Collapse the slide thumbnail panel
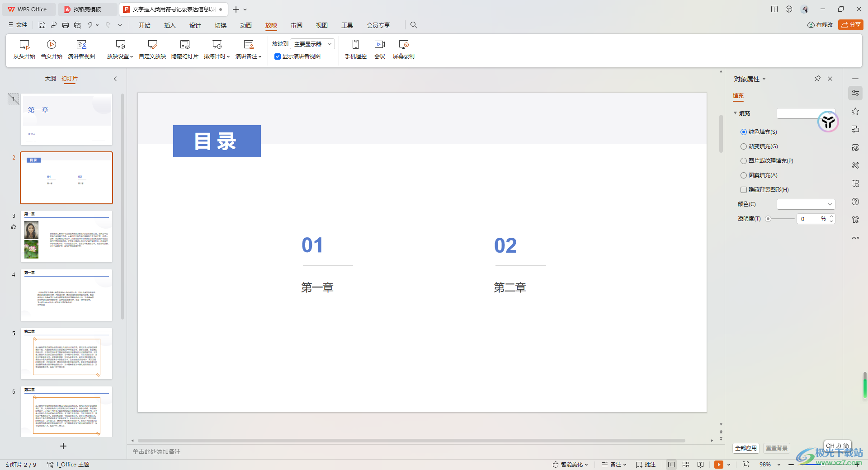 point(115,79)
